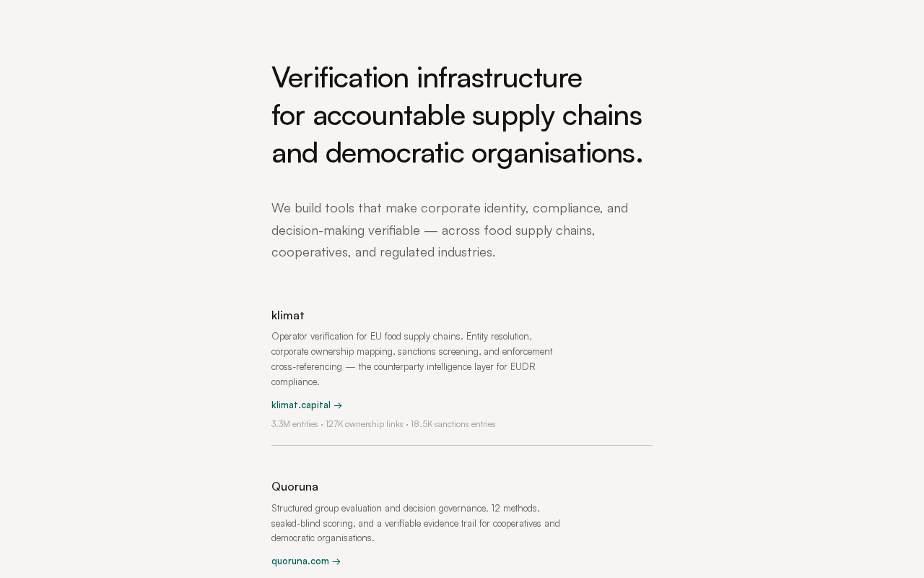Viewport: 924px width, 578px height.
Task: Click "sealed-blind scoring" in Quoruna description
Action: 313,523
